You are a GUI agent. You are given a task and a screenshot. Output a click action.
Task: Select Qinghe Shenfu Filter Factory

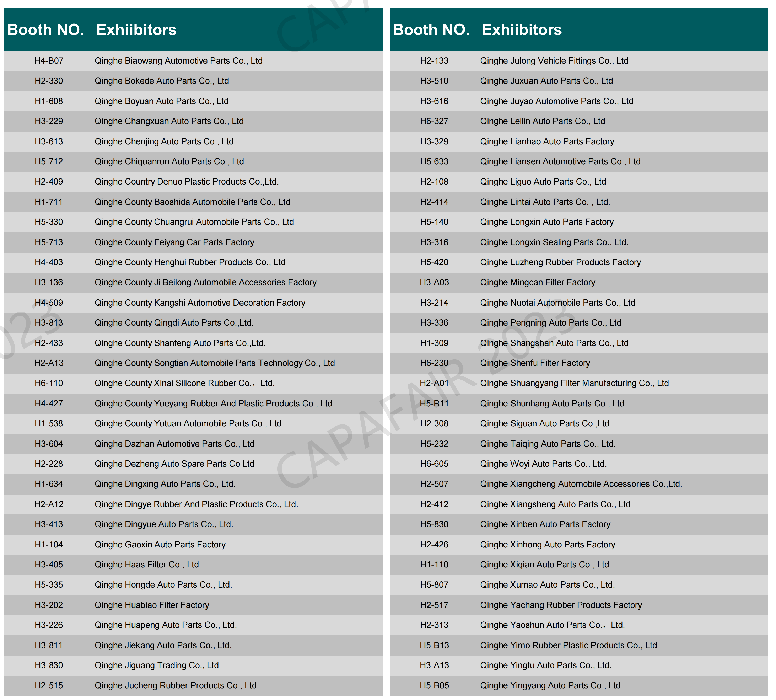(x=535, y=363)
